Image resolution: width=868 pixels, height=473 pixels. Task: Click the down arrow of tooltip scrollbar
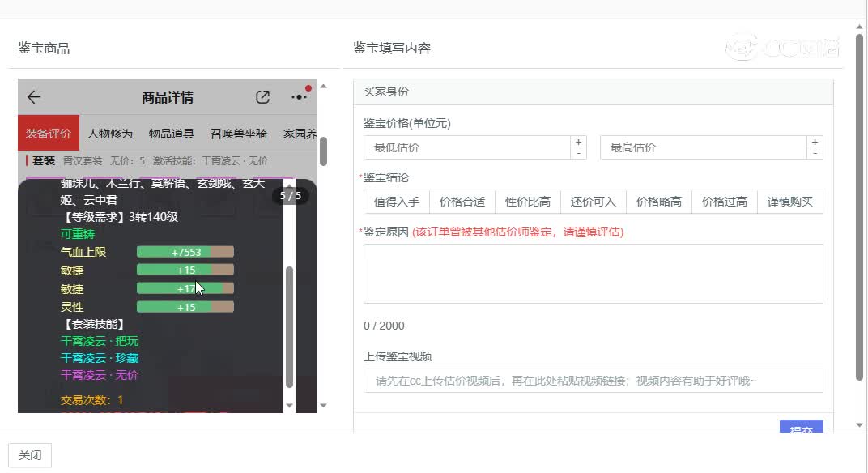pos(289,406)
